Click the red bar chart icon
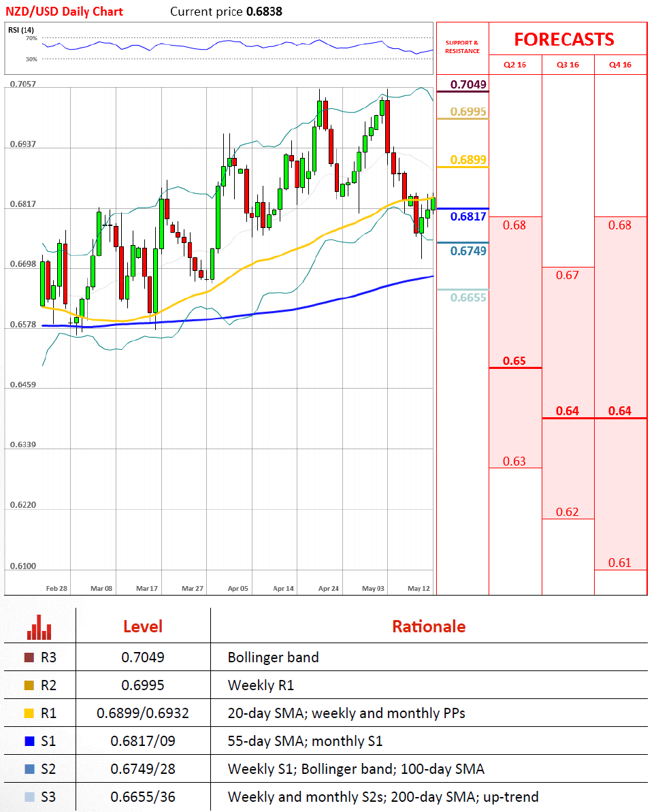The image size is (656, 812). (39, 627)
